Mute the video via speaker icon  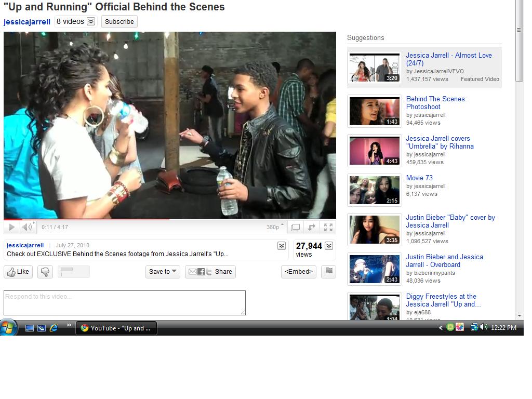tap(27, 227)
